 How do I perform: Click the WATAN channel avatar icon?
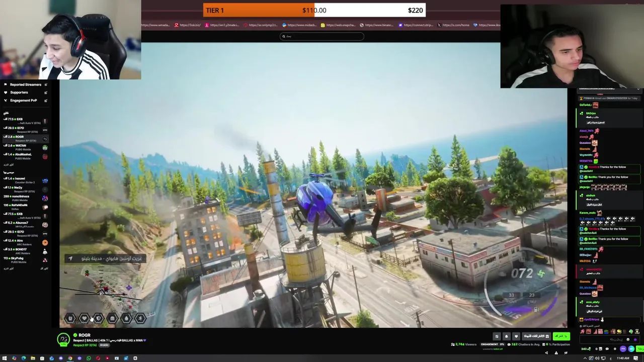45,147
